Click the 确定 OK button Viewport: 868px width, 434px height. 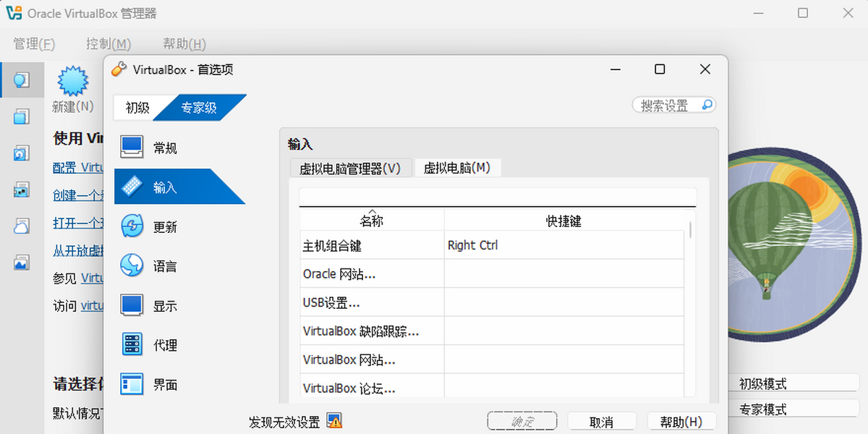click(522, 422)
